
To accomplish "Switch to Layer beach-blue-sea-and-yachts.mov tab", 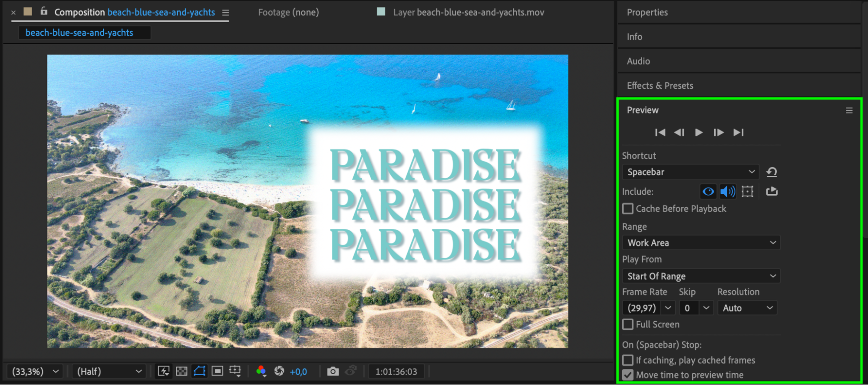I will point(469,12).
